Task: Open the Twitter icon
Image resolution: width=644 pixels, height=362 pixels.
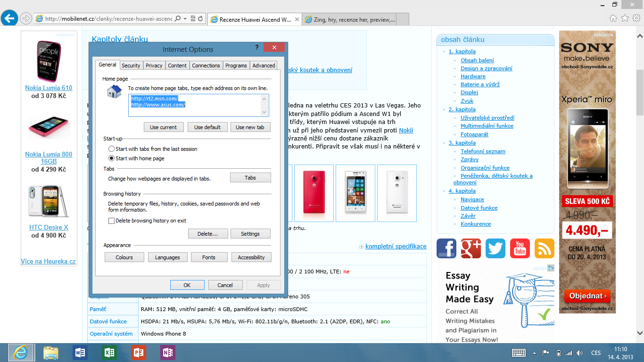Action: pos(495,248)
